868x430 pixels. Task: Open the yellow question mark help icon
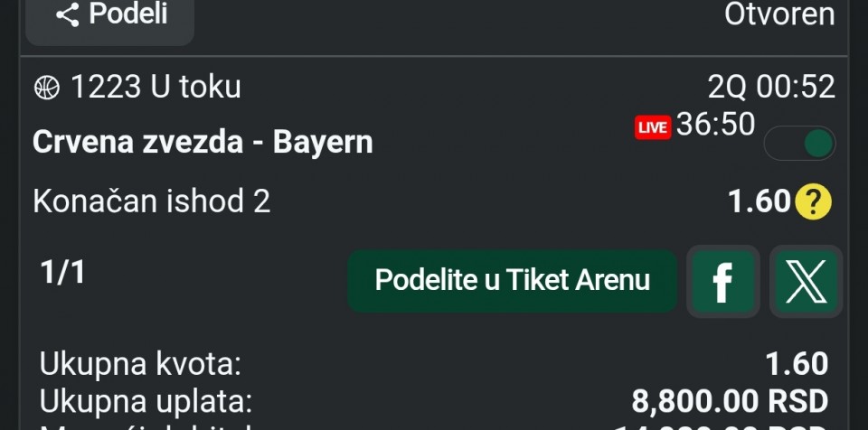point(813,202)
